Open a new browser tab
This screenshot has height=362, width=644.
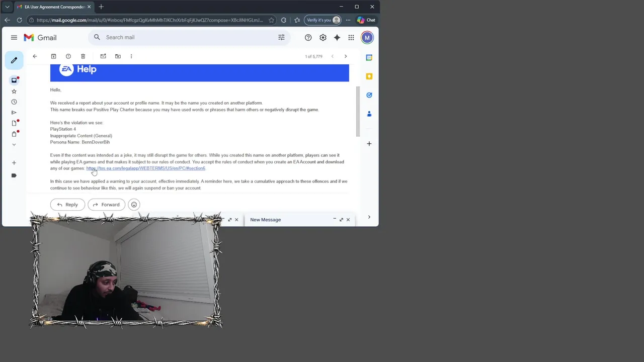coord(101,7)
